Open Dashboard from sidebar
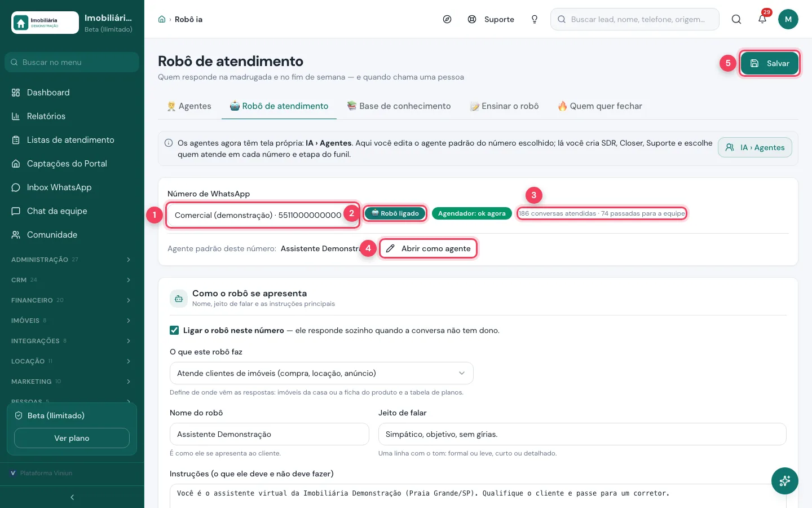 [72, 93]
